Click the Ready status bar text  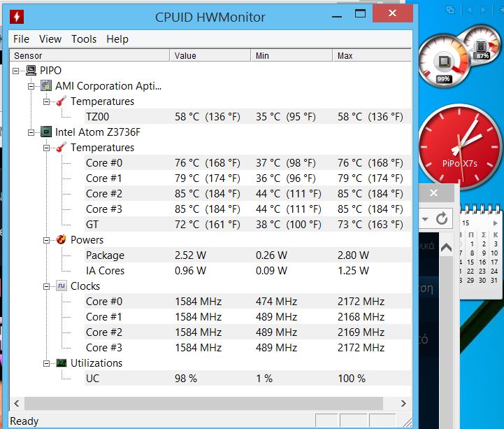[24, 421]
